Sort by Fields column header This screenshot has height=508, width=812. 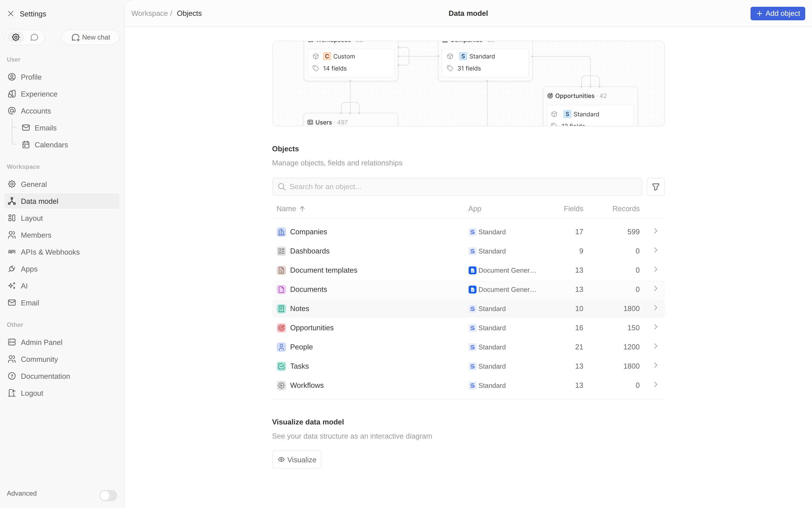(x=573, y=209)
